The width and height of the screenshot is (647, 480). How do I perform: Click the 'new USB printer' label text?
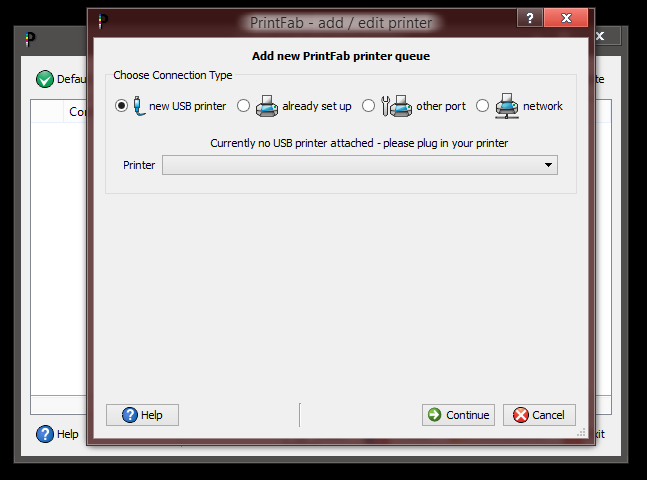click(x=188, y=106)
